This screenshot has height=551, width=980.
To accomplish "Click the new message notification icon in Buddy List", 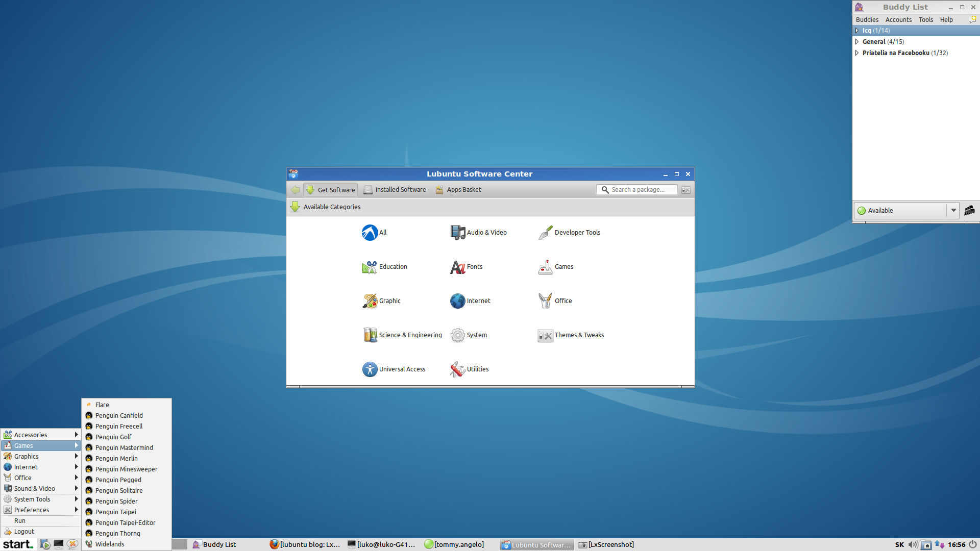I will (972, 19).
